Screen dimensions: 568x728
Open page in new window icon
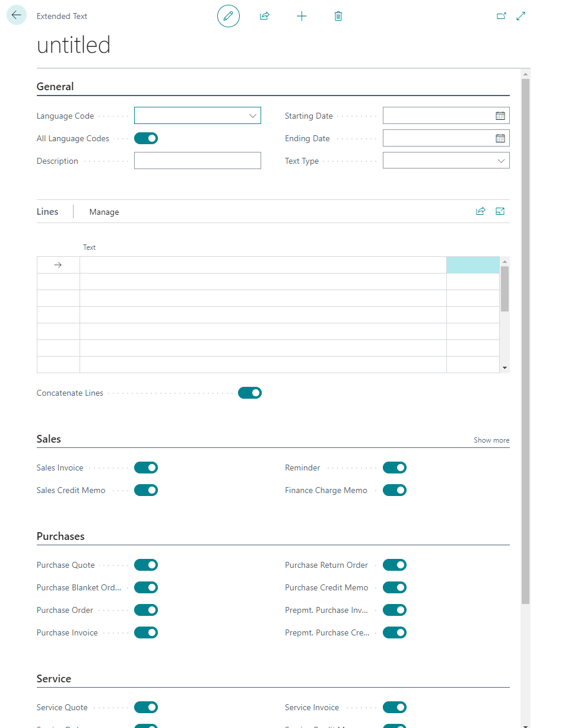point(502,16)
